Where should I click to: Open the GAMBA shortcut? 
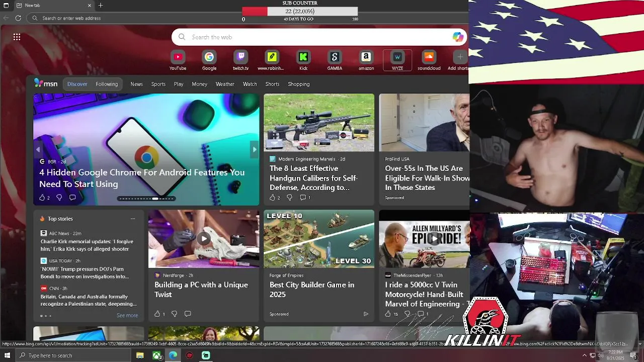coord(335,60)
